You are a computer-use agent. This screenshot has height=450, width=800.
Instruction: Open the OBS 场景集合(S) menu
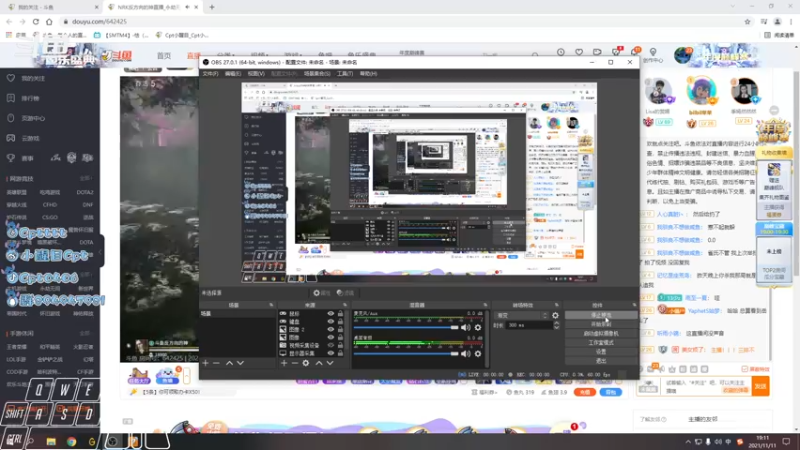[317, 73]
